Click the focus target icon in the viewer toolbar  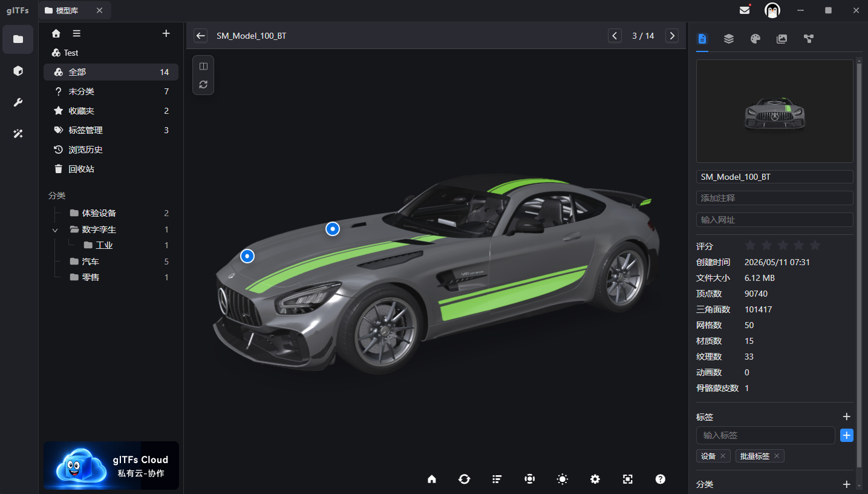530,479
